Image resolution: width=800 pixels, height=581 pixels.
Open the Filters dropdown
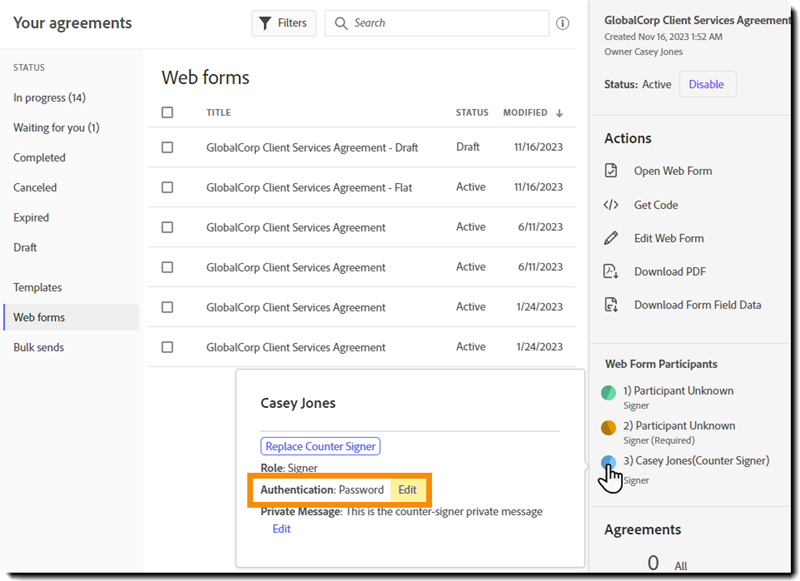[x=283, y=23]
